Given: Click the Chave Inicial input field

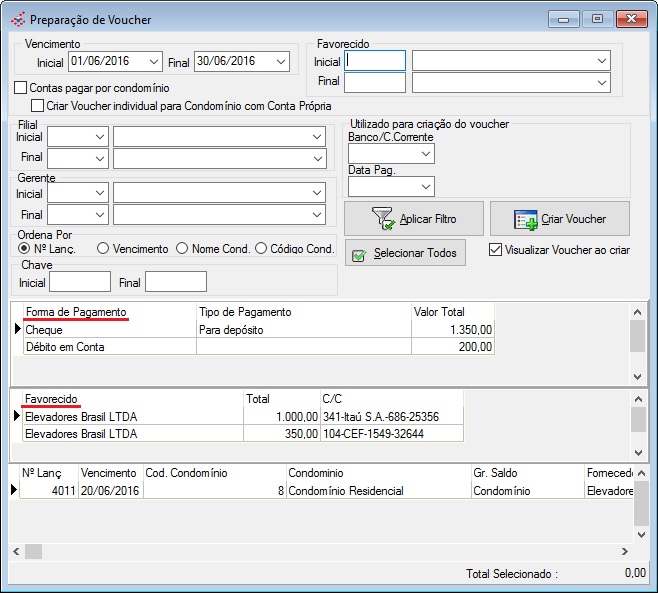Looking at the screenshot, I should pos(79,282).
